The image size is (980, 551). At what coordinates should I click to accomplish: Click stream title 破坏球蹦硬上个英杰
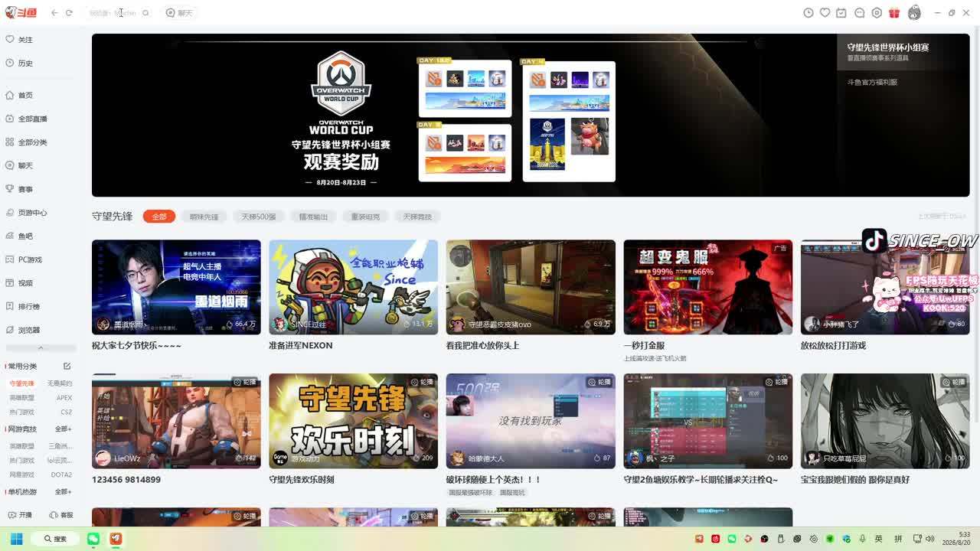(494, 480)
